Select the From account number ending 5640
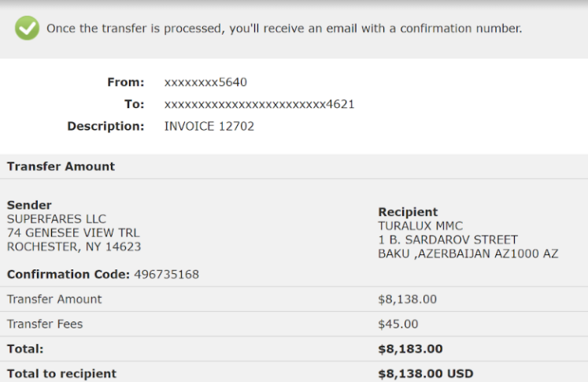This screenshot has height=382, width=588. 205,82
